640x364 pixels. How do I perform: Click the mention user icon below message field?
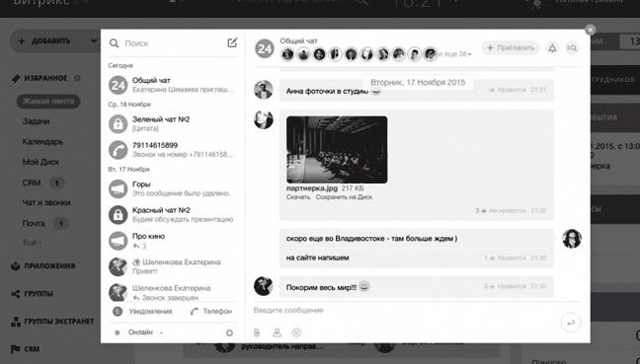click(x=277, y=332)
